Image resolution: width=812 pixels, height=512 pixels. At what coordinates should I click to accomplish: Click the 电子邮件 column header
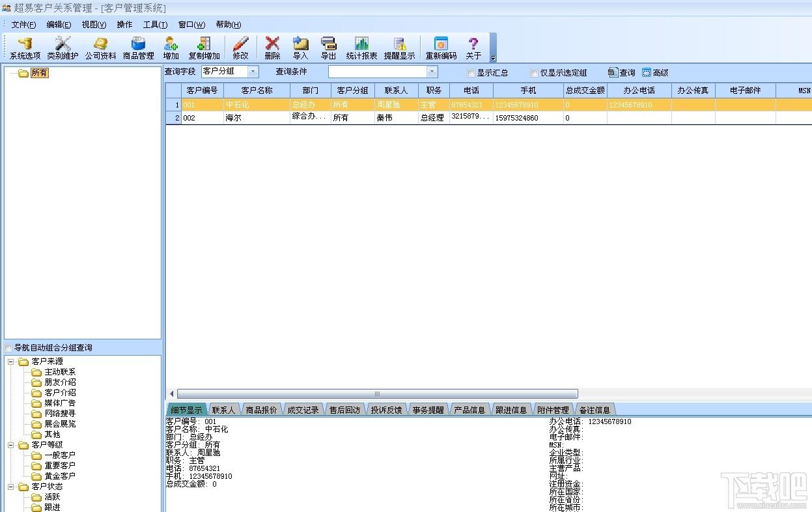pyautogui.click(x=746, y=91)
